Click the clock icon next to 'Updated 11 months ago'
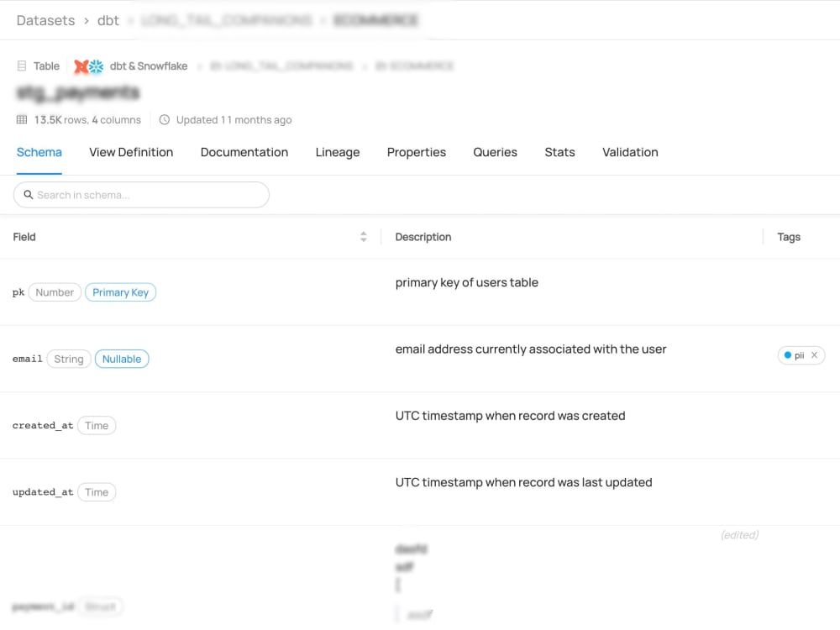840x630 pixels. pyautogui.click(x=165, y=119)
